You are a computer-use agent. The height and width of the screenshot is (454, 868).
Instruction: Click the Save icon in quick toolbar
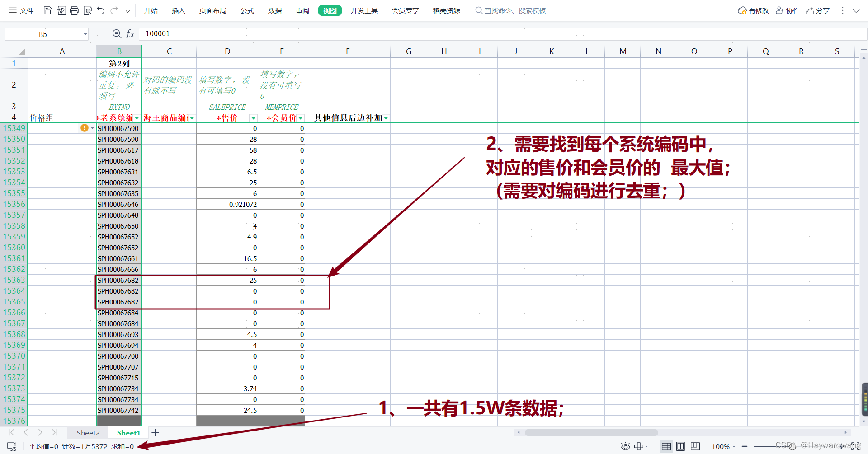point(48,10)
